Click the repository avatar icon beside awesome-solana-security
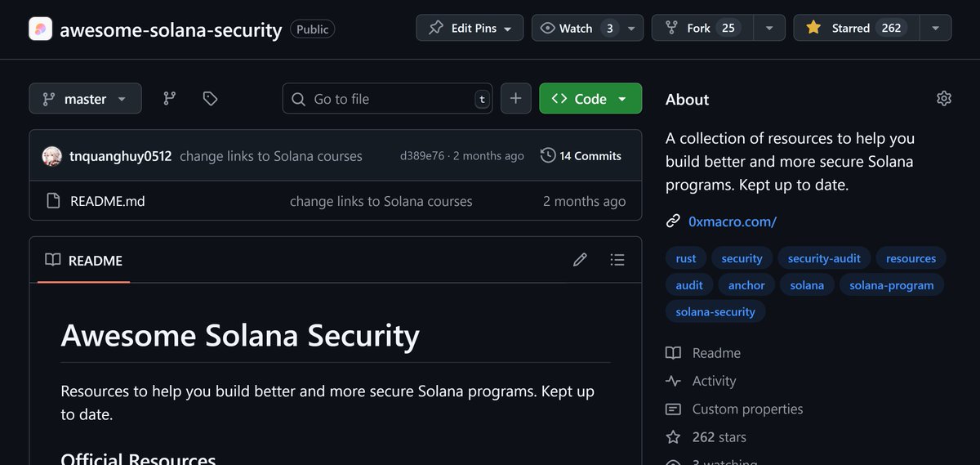980x465 pixels. pos(40,29)
